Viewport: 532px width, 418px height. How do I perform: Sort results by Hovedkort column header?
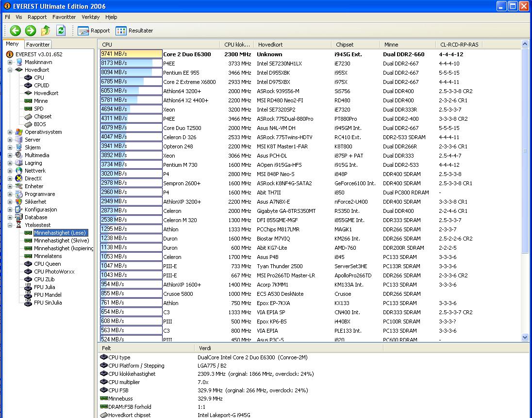tap(293, 45)
